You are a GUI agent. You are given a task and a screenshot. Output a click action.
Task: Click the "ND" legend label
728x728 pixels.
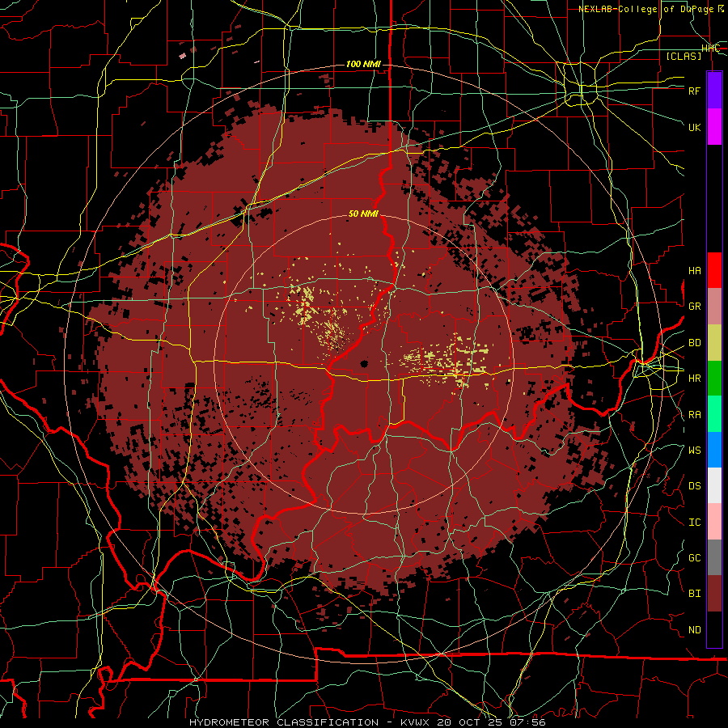pos(695,630)
